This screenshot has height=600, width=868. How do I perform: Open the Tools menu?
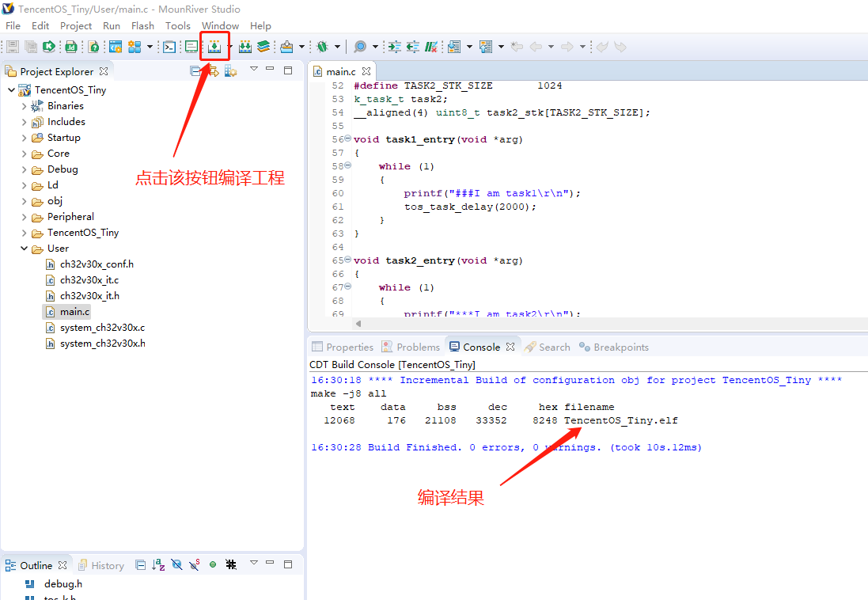[178, 26]
